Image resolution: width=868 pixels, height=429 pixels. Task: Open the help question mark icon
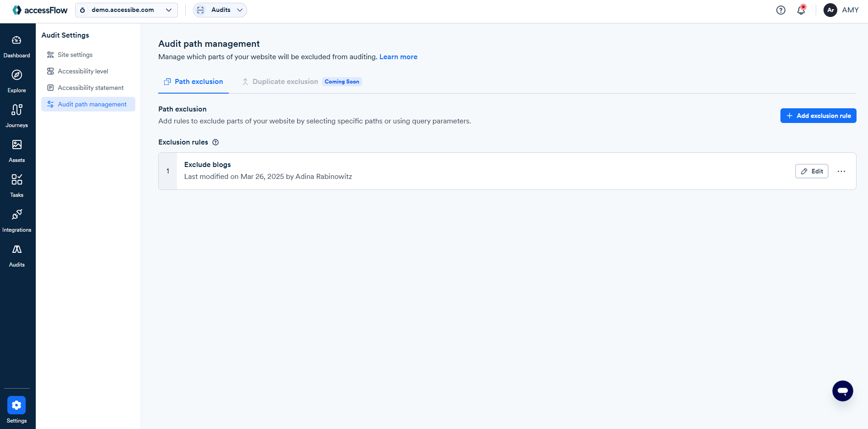[780, 10]
